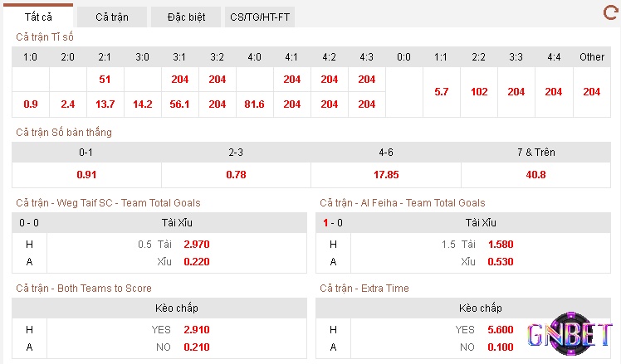Select odds 5.7 for 1:1 score
The image size is (621, 364).
coord(441,92)
